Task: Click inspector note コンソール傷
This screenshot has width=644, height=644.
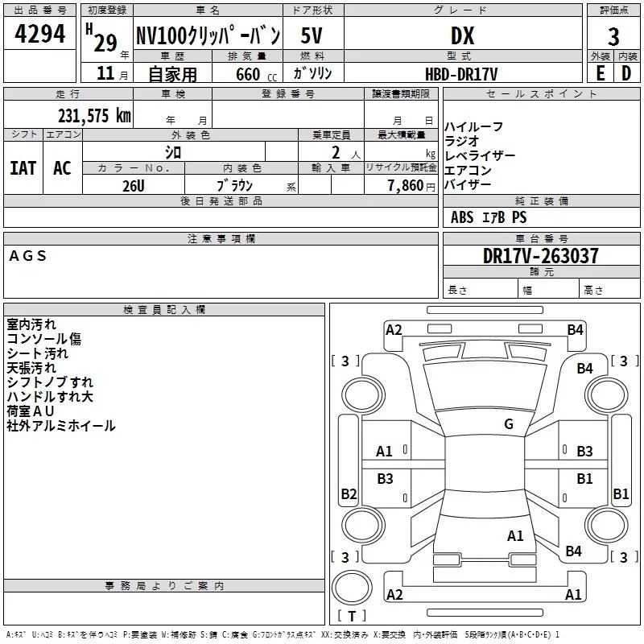Action: click(44, 338)
